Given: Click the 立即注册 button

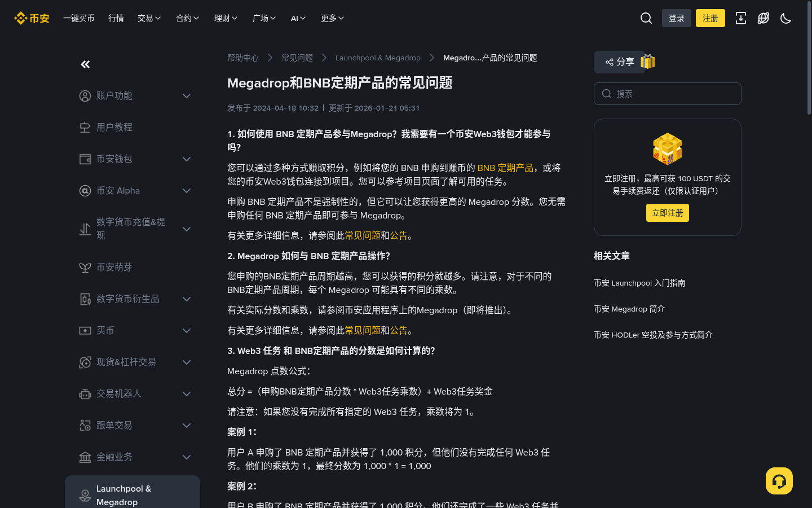Looking at the screenshot, I should click(668, 213).
